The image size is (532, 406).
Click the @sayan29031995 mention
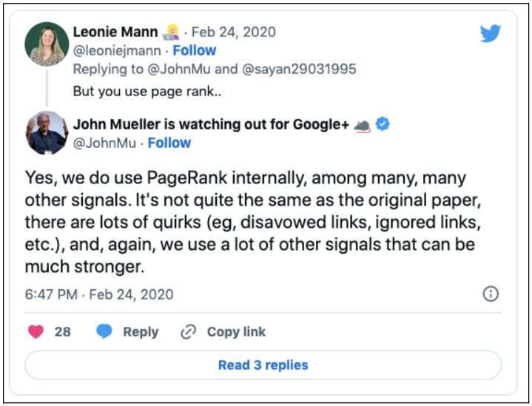(299, 69)
